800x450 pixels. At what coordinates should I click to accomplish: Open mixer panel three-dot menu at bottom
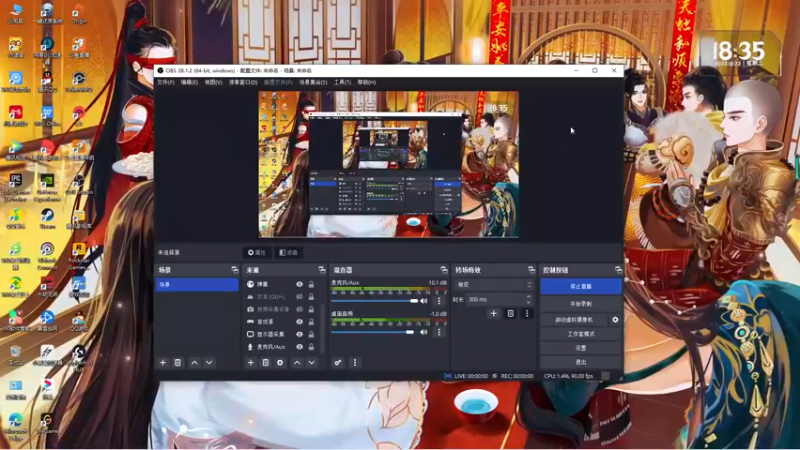tap(355, 363)
